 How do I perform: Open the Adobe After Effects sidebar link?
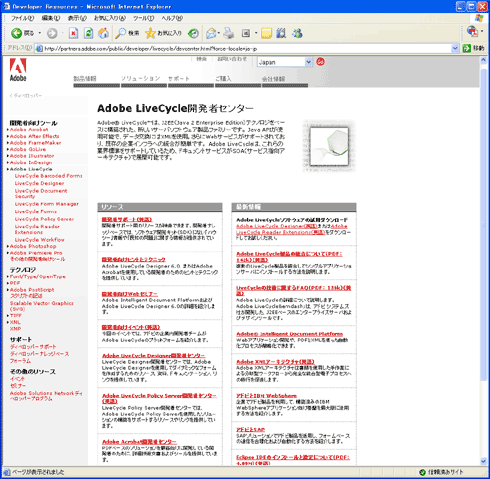[x=34, y=136]
